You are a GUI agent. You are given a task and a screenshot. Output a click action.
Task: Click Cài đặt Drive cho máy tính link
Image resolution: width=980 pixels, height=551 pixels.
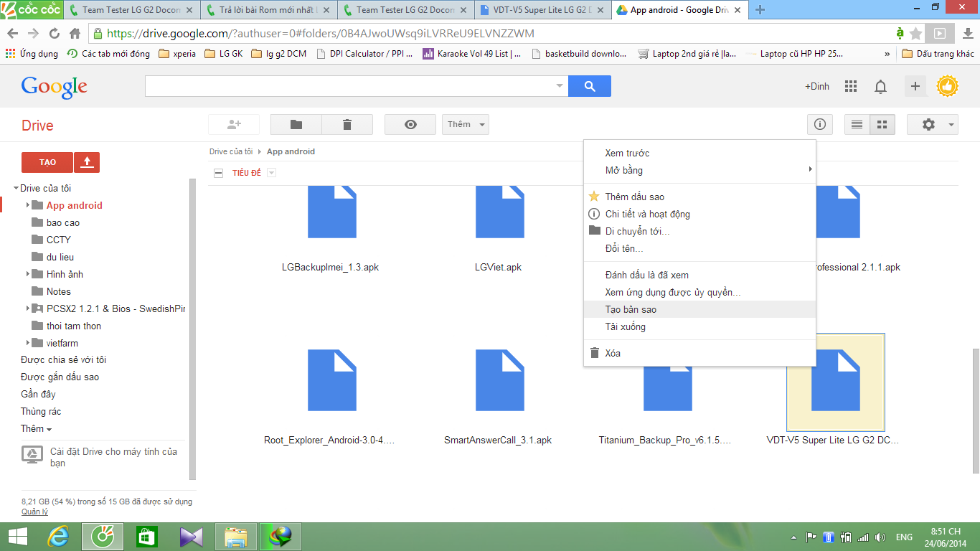[113, 457]
